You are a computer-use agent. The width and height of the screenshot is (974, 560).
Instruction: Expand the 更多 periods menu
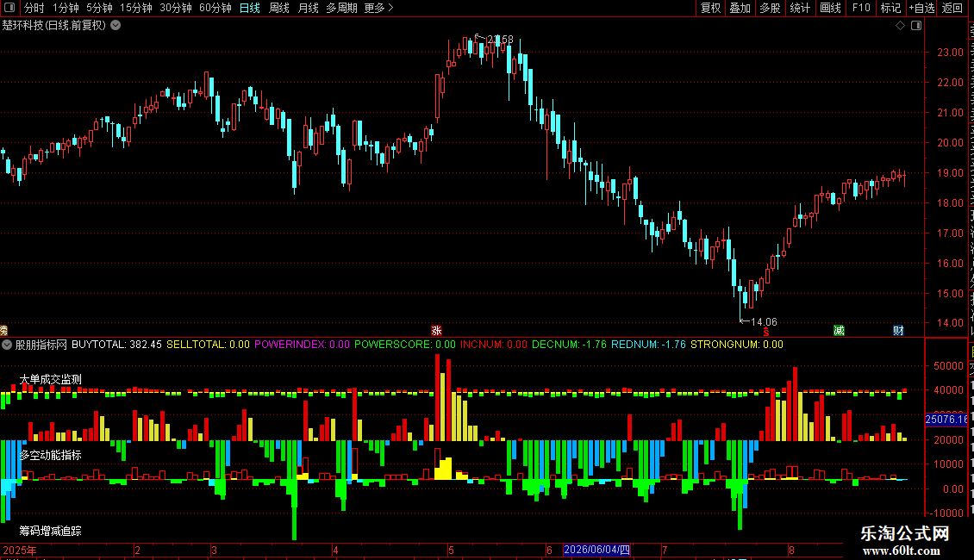point(378,8)
